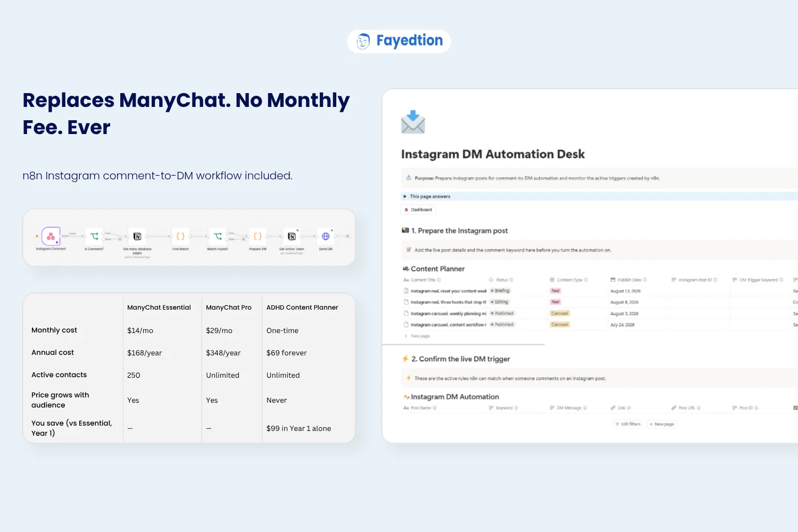Click the Reel tag in the August 13 row
798x532 pixels.
(x=555, y=291)
